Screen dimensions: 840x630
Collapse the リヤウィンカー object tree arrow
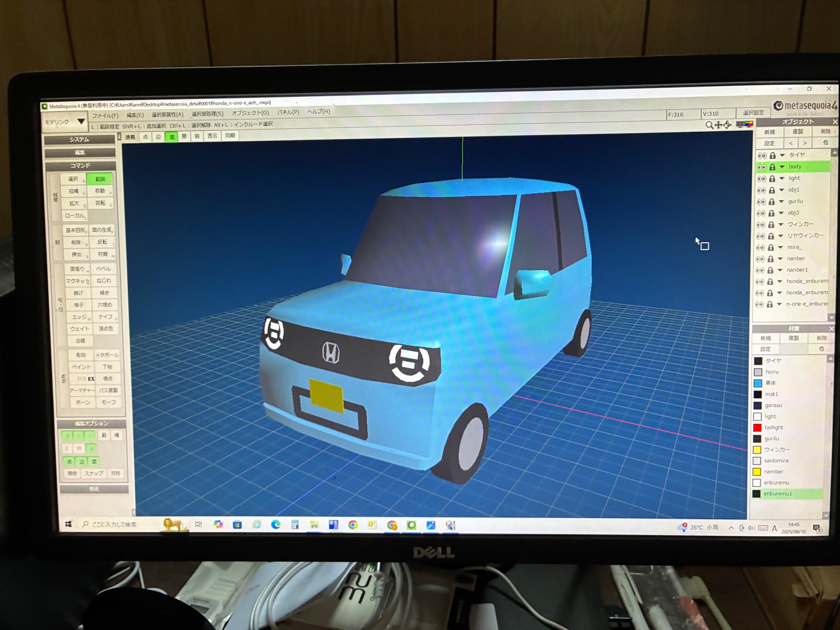781,236
